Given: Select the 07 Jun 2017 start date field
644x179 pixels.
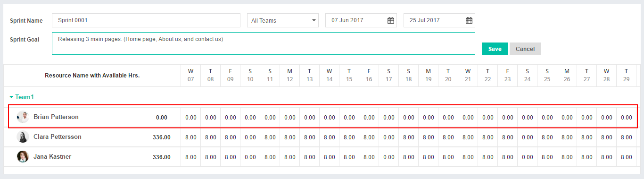Looking at the screenshot, I should click(361, 20).
